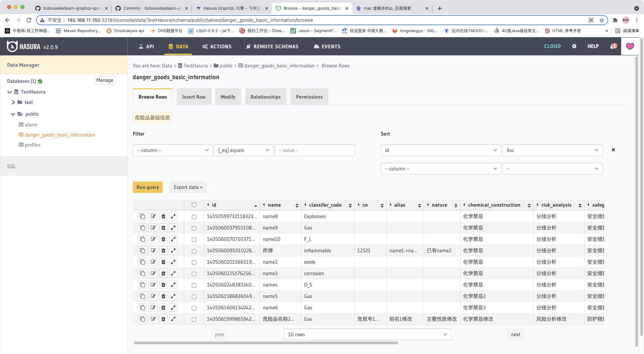Remove the id sort with the x icon
644x354 pixels.
pyautogui.click(x=613, y=150)
